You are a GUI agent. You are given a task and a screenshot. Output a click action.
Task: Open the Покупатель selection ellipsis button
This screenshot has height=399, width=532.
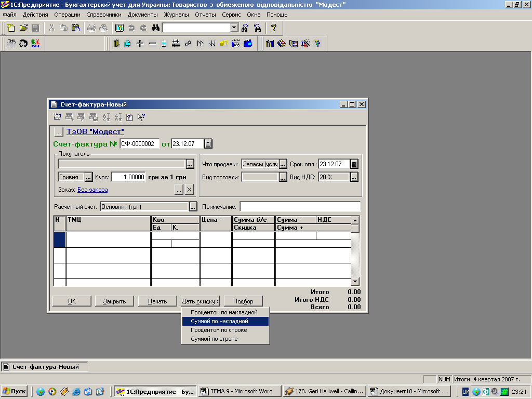click(190, 164)
